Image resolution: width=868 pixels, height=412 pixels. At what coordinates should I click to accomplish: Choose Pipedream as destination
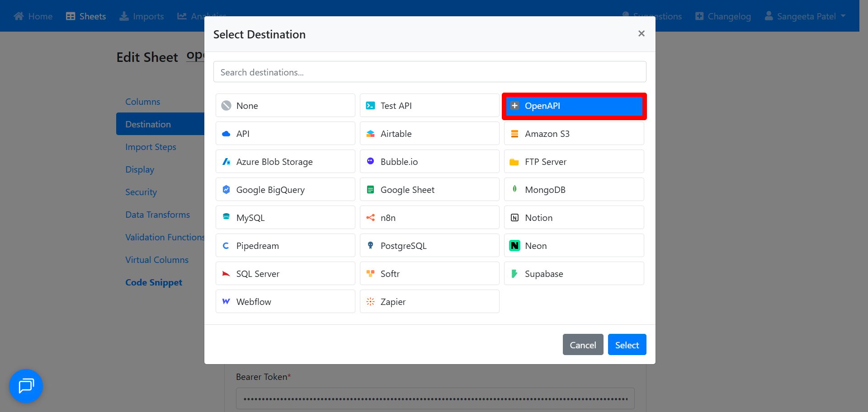tap(285, 245)
